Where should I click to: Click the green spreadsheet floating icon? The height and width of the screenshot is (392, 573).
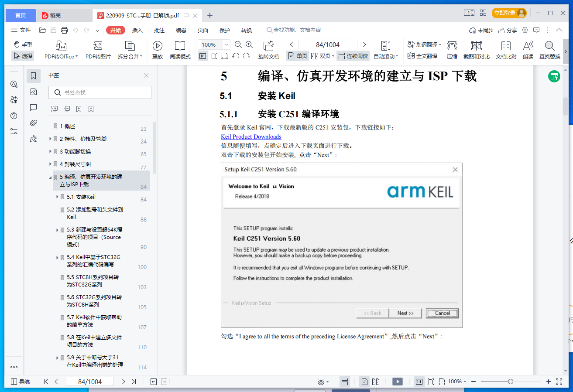[554, 76]
